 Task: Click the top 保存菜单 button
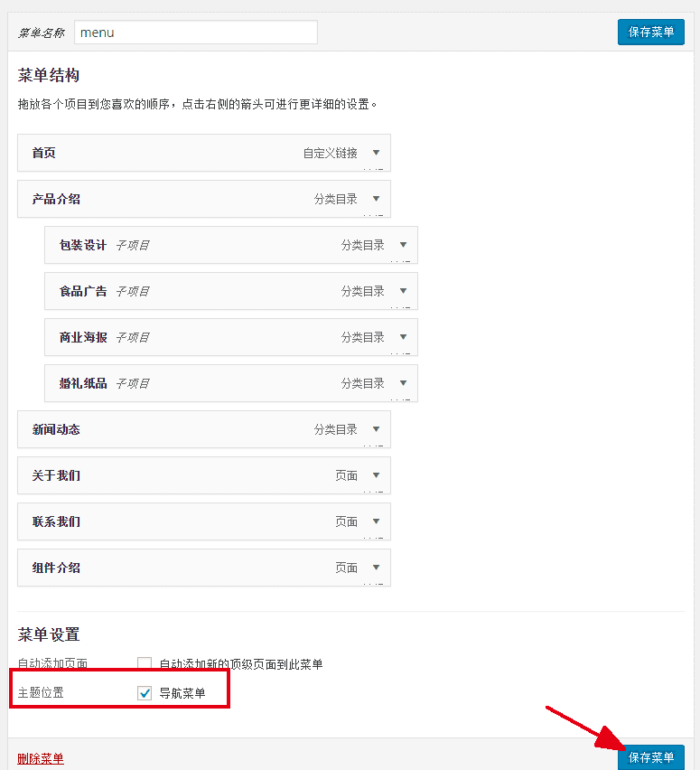(x=650, y=32)
